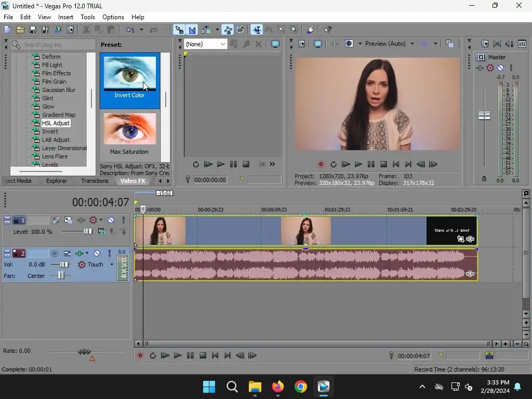Click the Master fader lock icon
The width and height of the screenshot is (532, 399).
[x=484, y=179]
